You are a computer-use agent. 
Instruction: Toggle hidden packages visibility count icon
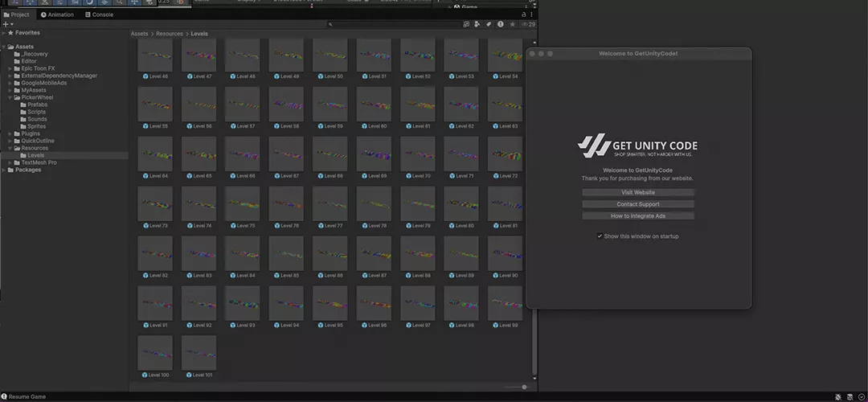click(x=527, y=24)
